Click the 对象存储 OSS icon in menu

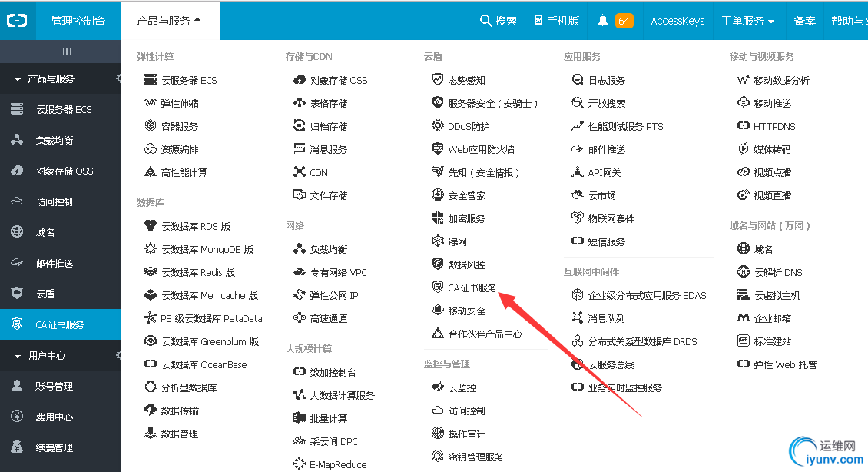click(x=300, y=80)
